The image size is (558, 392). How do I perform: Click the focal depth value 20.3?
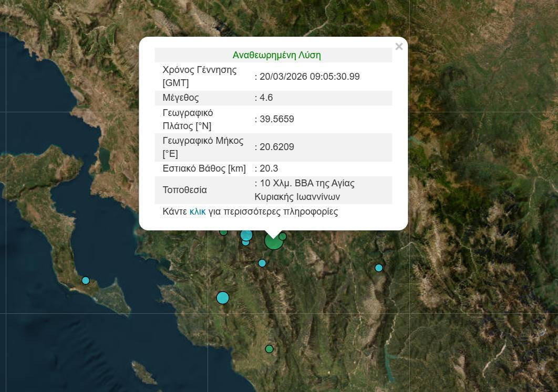268,168
